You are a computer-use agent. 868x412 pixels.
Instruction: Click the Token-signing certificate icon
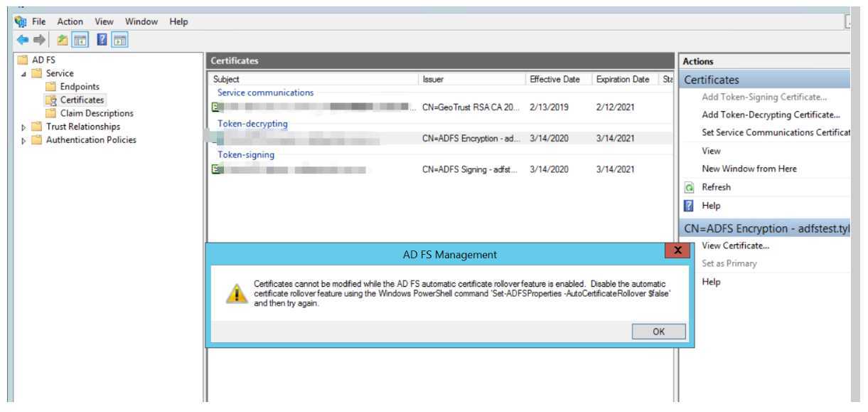point(215,169)
